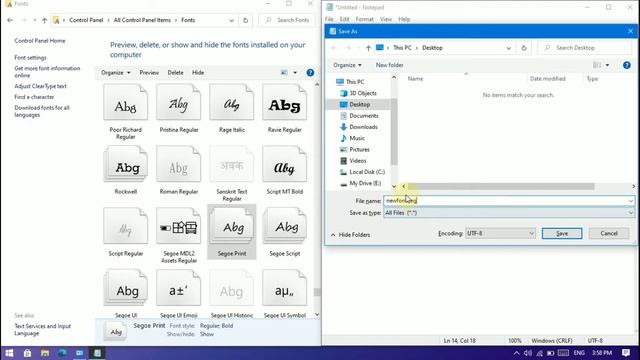
Task: Open Adjust ClearType text link
Action: [40, 86]
